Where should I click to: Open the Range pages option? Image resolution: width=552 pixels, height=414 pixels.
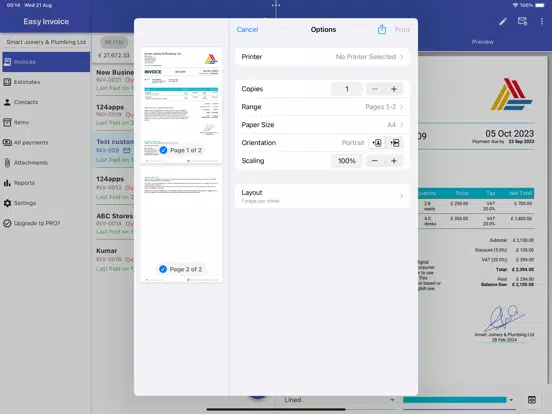pyautogui.click(x=322, y=107)
